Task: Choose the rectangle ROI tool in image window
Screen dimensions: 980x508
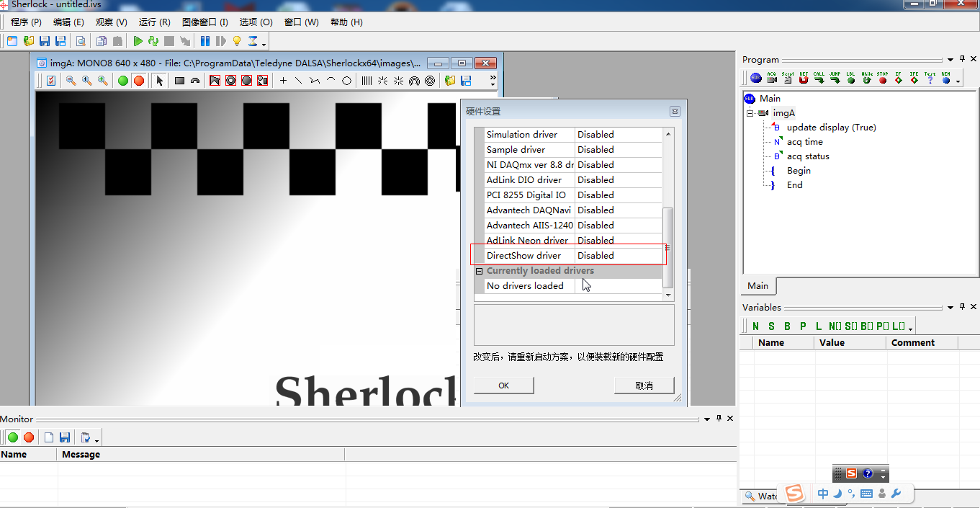Action: pyautogui.click(x=179, y=81)
